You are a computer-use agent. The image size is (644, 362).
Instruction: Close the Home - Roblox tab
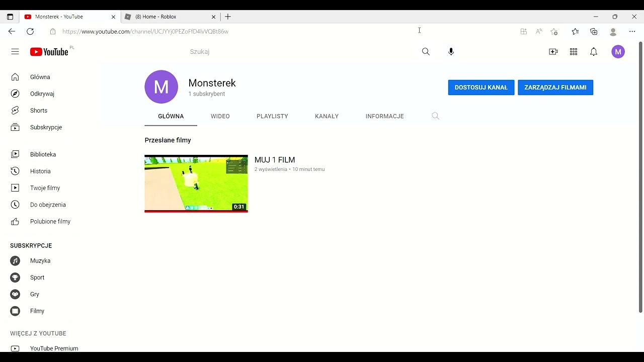tap(213, 17)
